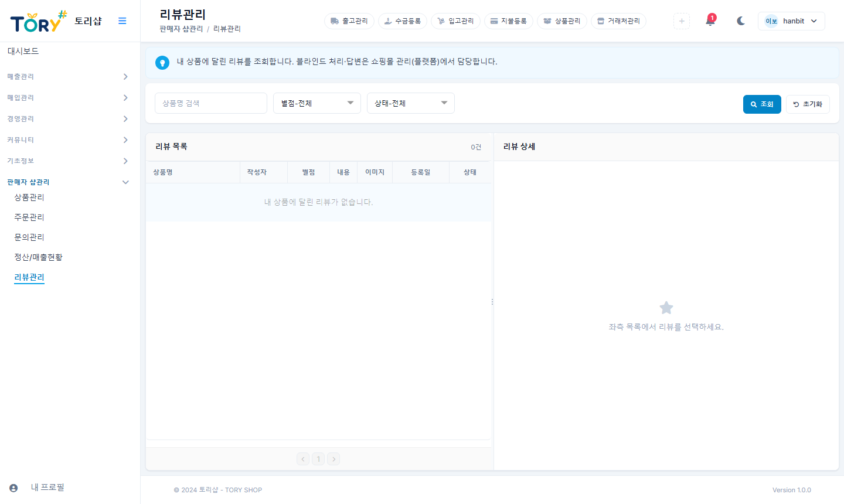Open 거래처관리 shortcut

(619, 21)
